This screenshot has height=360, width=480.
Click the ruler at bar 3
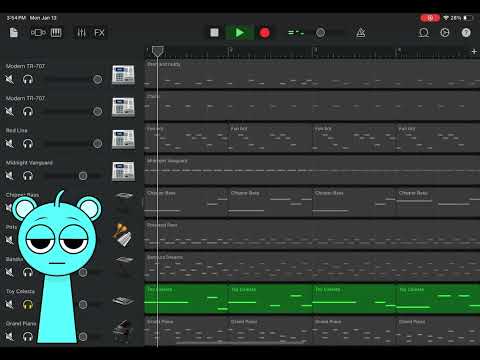click(x=314, y=52)
